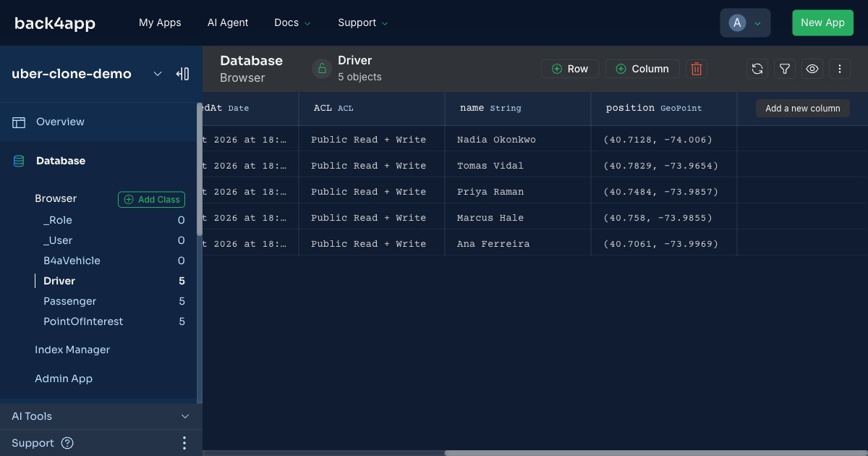The image size is (868, 456).
Task: Click the Overview window icon
Action: [19, 122]
